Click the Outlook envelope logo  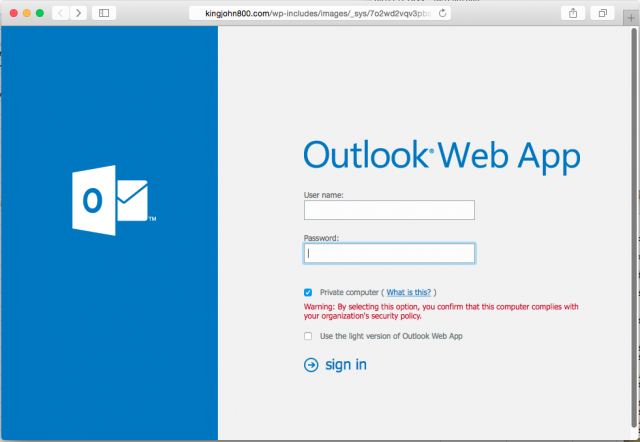click(114, 200)
